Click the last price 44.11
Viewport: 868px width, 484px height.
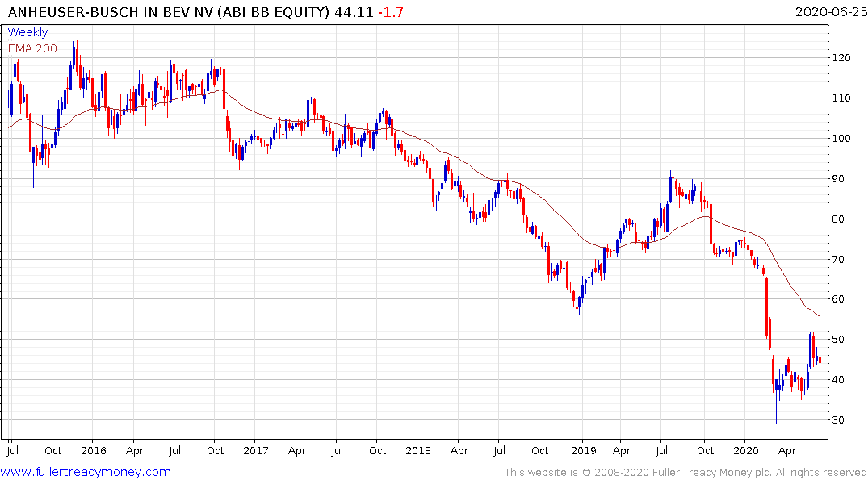pyautogui.click(x=354, y=12)
